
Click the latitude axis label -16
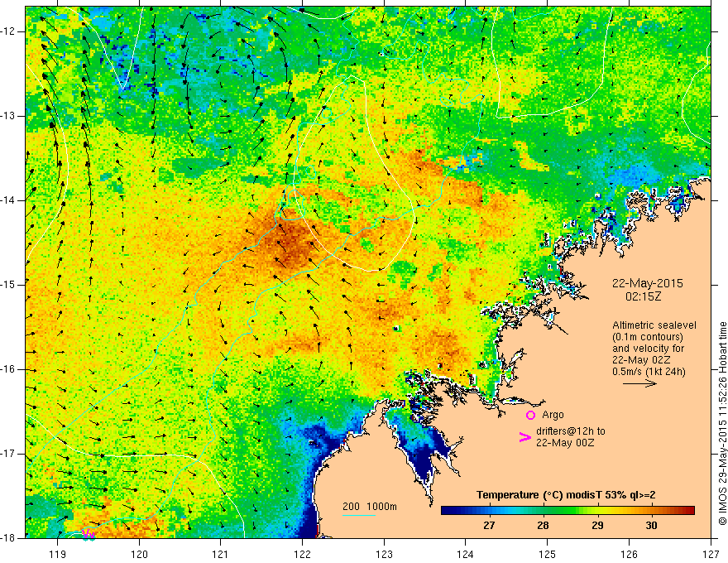click(x=8, y=369)
